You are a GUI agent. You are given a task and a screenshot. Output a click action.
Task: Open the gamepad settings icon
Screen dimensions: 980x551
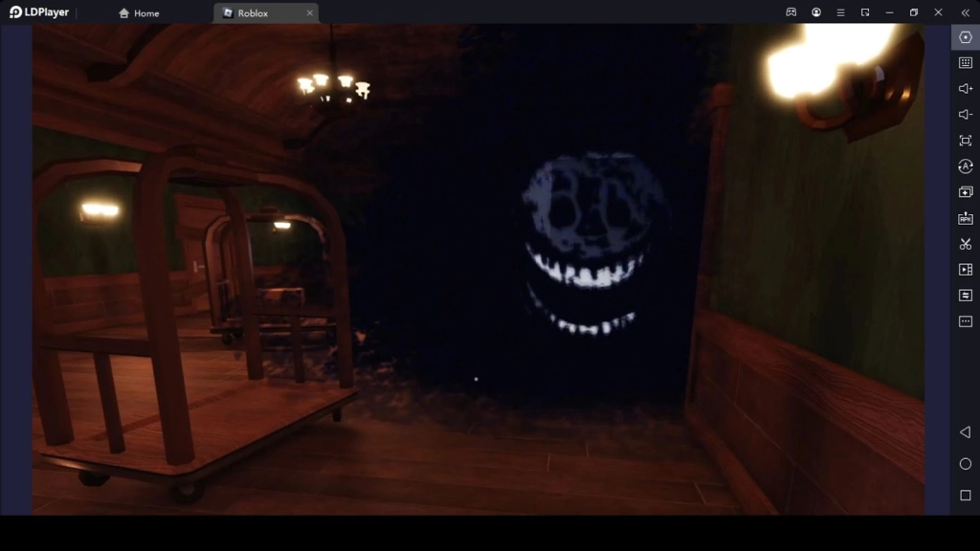tap(791, 12)
